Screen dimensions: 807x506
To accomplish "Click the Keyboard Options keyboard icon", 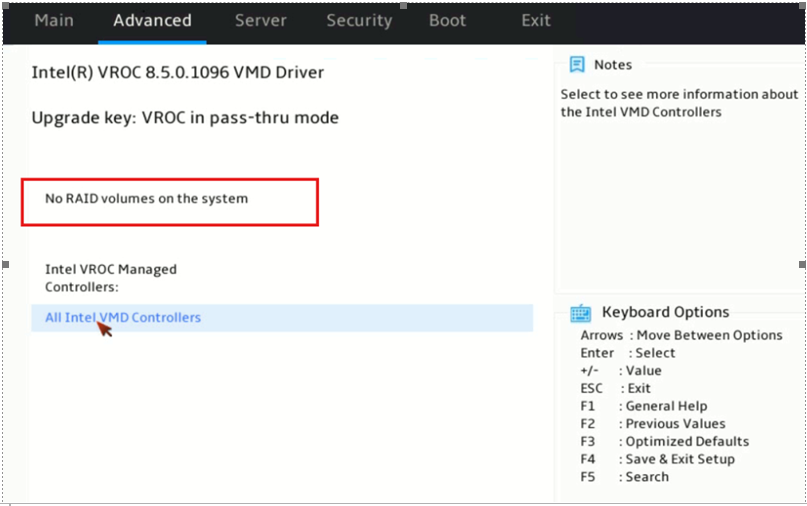I will [581, 313].
